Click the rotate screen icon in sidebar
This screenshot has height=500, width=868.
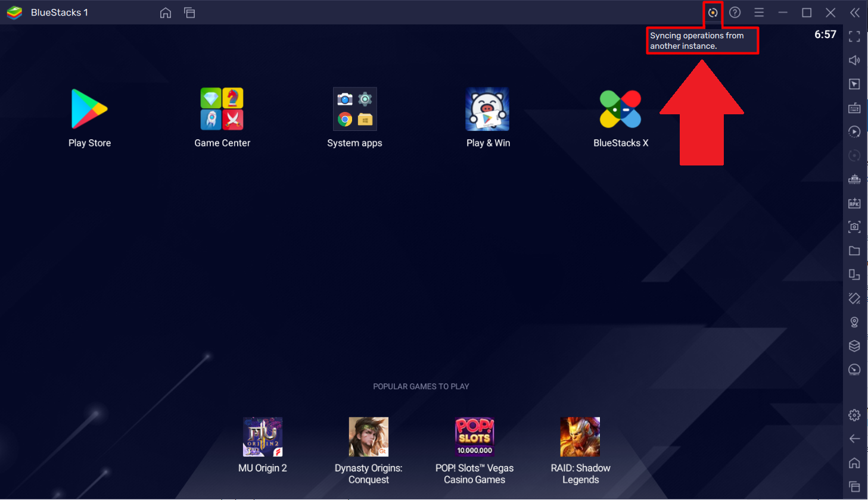tap(854, 274)
